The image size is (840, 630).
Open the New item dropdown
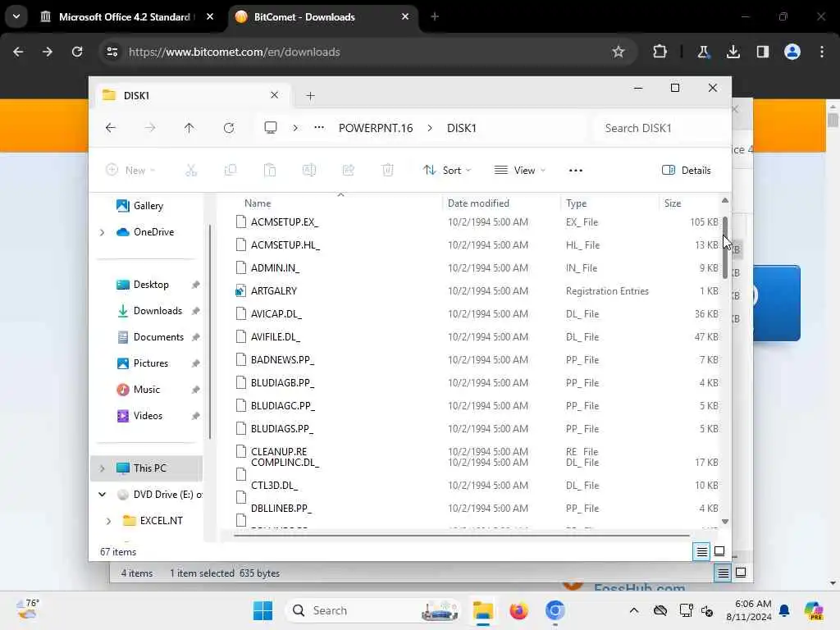click(x=130, y=171)
